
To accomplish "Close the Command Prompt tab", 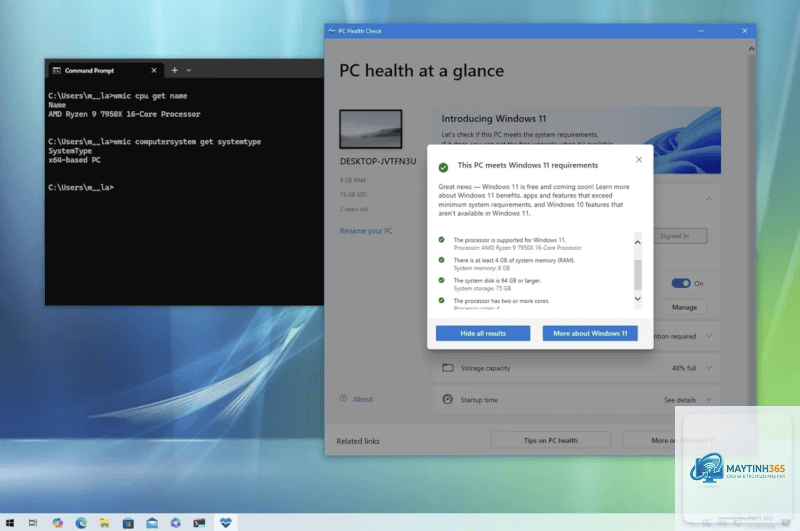I will [154, 70].
